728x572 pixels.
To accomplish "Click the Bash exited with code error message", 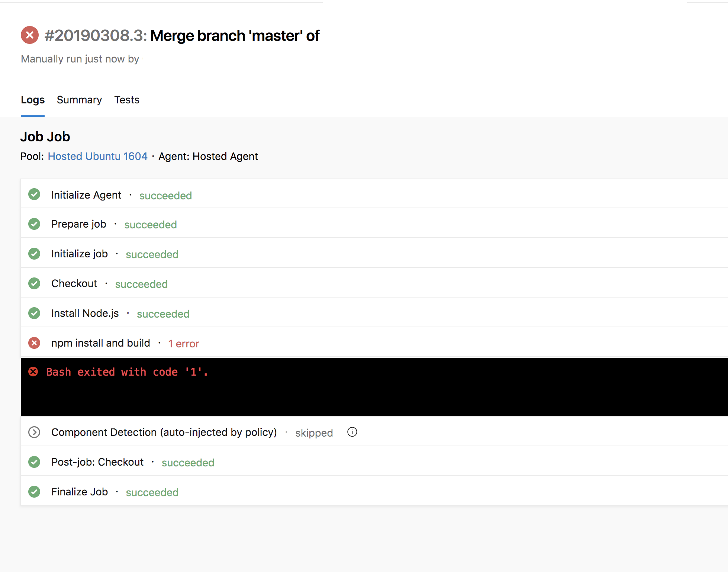I will (x=127, y=372).
